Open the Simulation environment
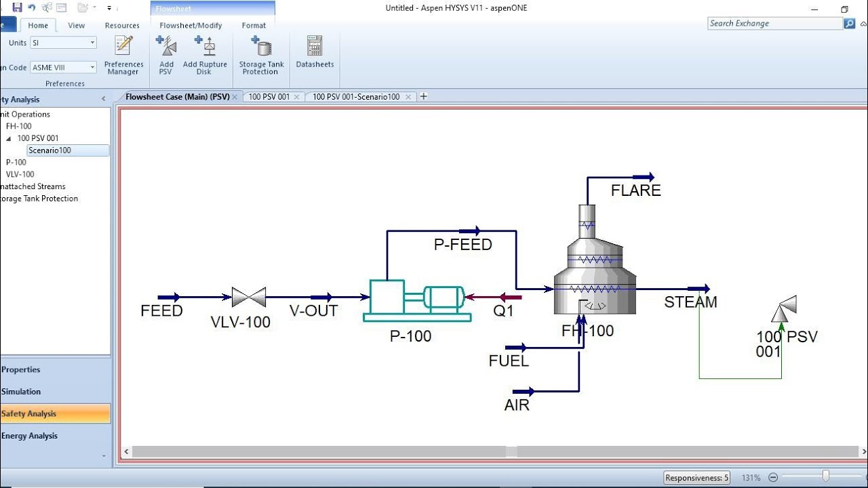868x488 pixels. tap(56, 391)
